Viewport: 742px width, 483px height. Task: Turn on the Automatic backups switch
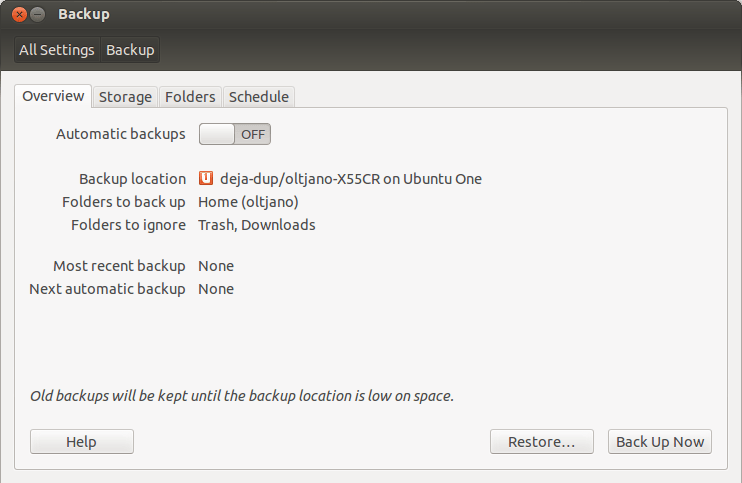(x=235, y=134)
